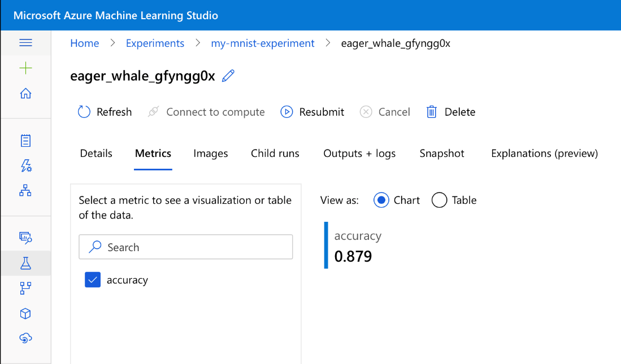Open my-mnist-experiment breadcrumb link
Viewport: 621px width, 364px height.
(x=263, y=43)
